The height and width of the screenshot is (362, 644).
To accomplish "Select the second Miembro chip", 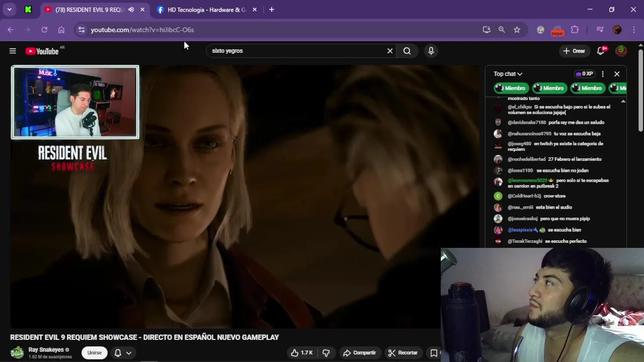I will pos(549,88).
